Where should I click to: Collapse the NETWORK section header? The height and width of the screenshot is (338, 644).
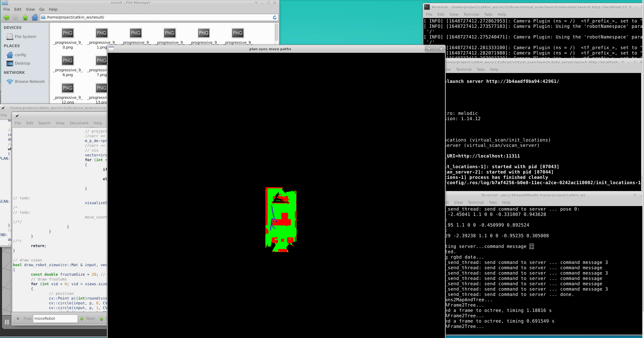(x=14, y=72)
